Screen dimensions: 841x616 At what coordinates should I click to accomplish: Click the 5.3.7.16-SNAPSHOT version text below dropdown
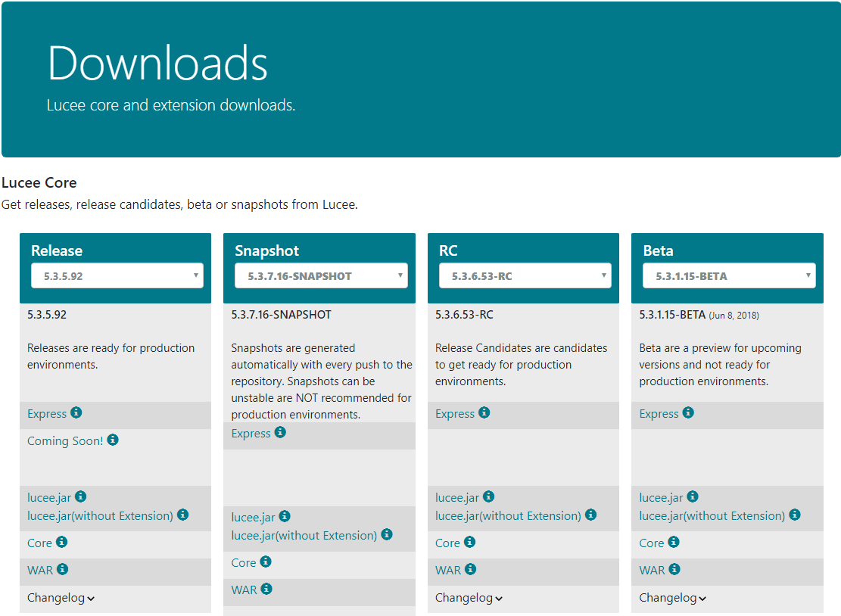click(x=281, y=315)
